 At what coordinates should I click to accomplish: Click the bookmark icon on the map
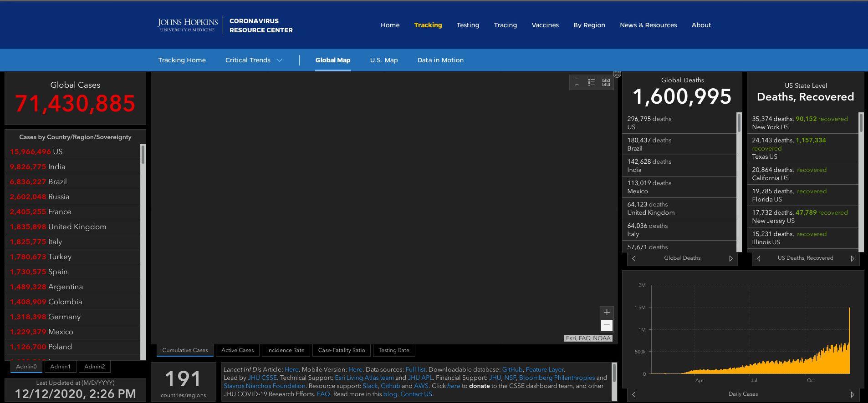[577, 82]
